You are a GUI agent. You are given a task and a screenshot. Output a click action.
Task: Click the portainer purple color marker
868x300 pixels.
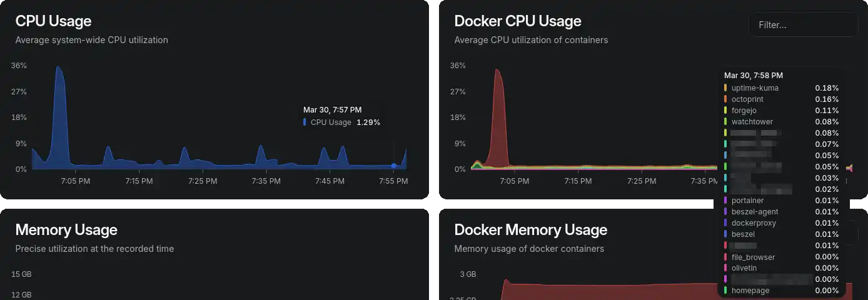[x=725, y=201]
